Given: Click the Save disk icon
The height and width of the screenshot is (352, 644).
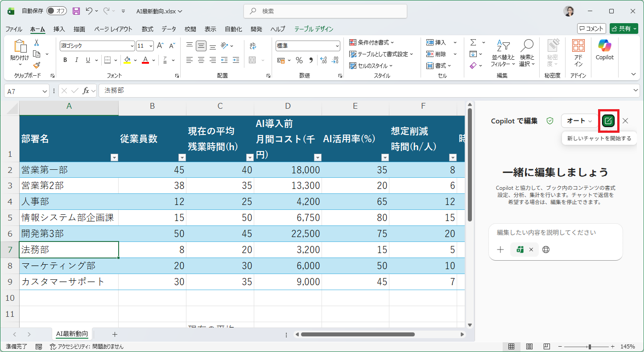Looking at the screenshot, I should pyautogui.click(x=76, y=11).
